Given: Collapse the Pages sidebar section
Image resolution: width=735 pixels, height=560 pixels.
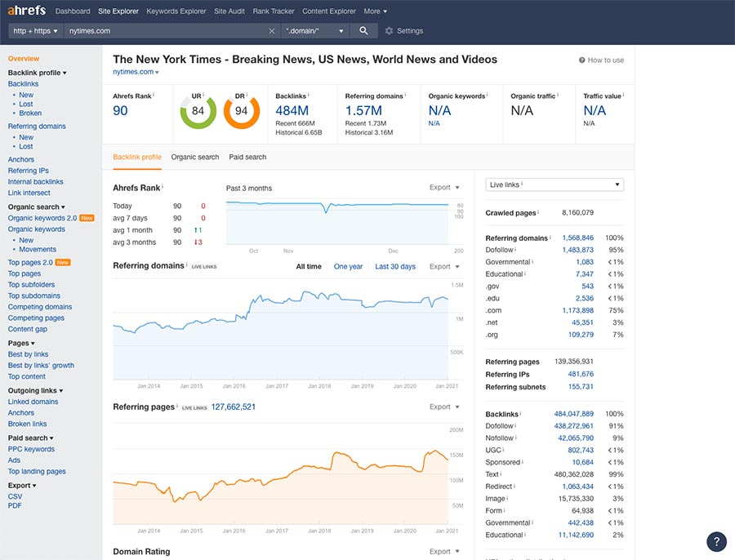Looking at the screenshot, I should pos(21,343).
